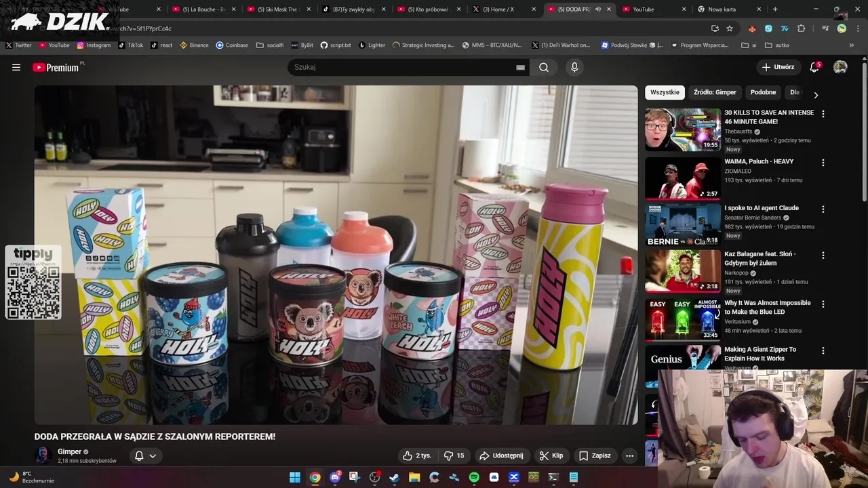The width and height of the screenshot is (868, 488).
Task: Mute the DODA tab via speaker icon
Action: pos(597,9)
